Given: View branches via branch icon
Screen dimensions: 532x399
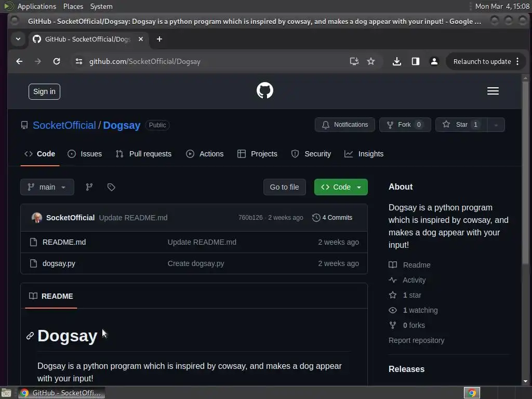Looking at the screenshot, I should pyautogui.click(x=89, y=187).
